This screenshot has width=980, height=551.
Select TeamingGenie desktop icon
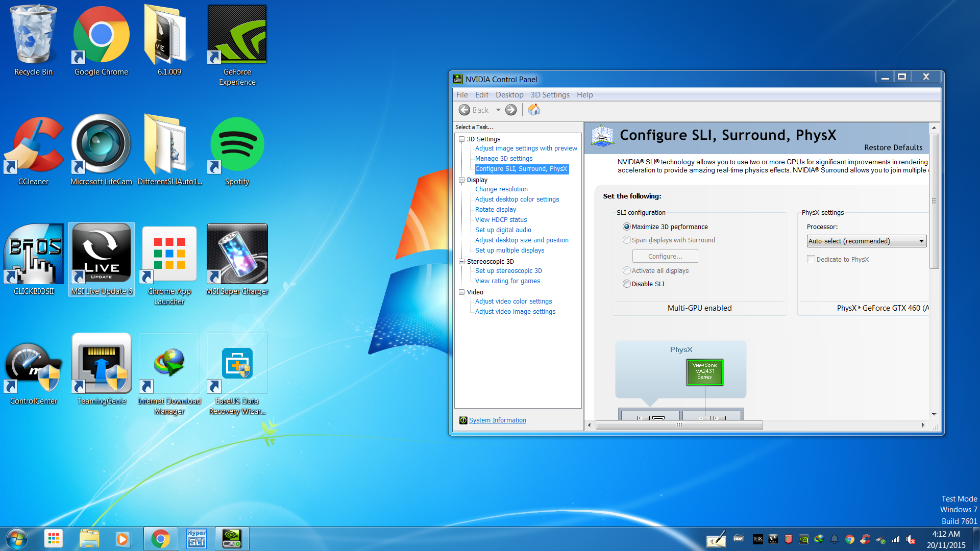[102, 370]
